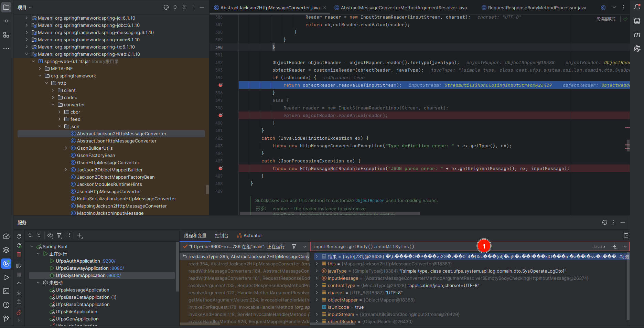Click 视图 link on result row
This screenshot has width=644, height=328.
[x=624, y=256]
